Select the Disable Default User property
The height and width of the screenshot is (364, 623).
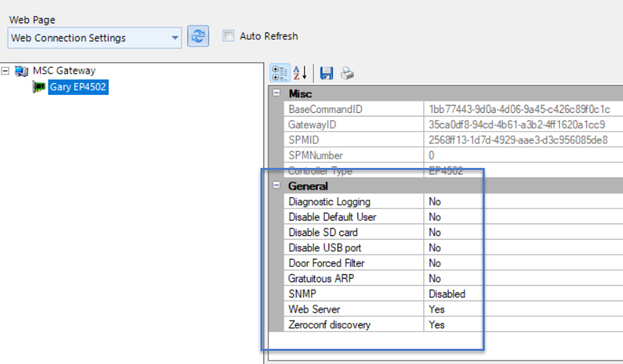click(x=332, y=217)
